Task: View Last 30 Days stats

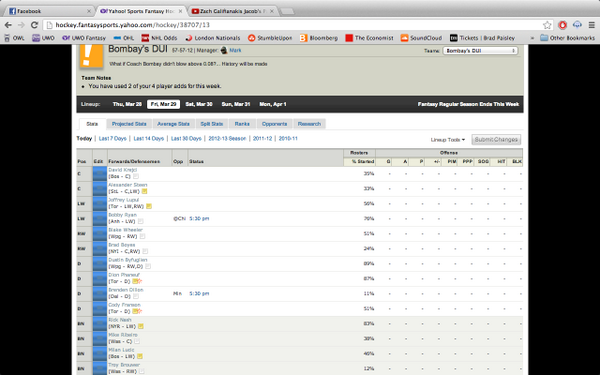Action: tap(186, 139)
